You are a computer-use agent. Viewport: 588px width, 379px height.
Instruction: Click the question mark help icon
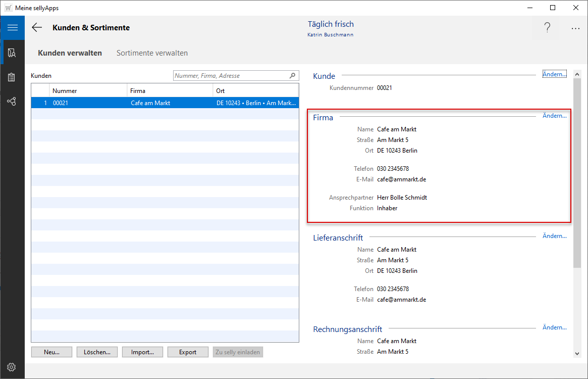point(547,28)
